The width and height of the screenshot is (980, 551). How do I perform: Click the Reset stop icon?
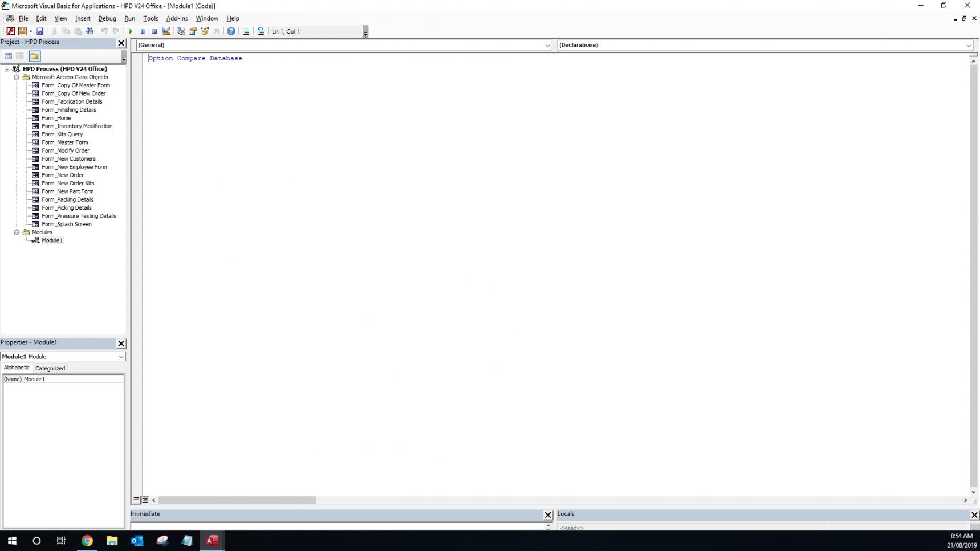point(154,31)
